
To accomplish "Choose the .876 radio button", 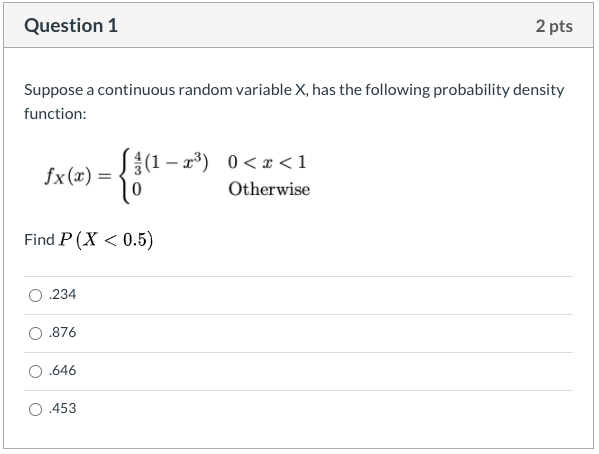I will (x=36, y=333).
